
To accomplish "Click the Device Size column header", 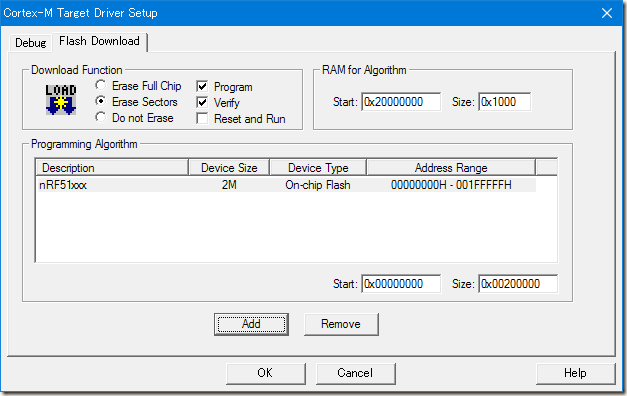I will (x=229, y=168).
